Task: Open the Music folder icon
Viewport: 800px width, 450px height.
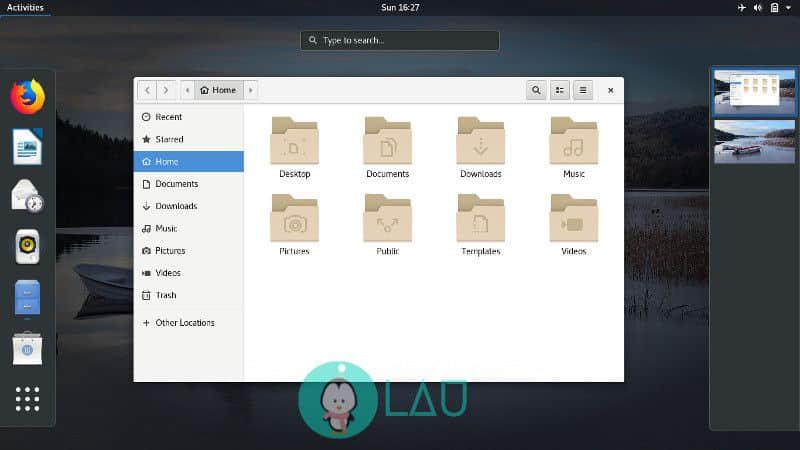Action: coord(573,142)
